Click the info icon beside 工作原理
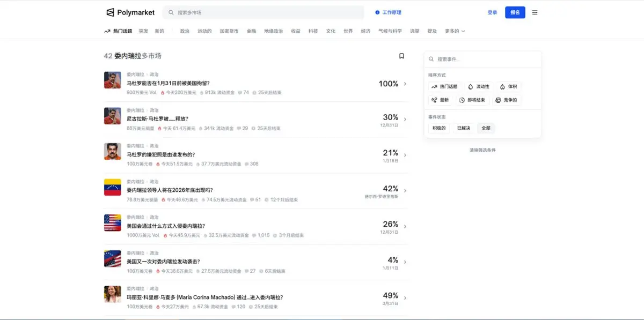Image resolution: width=644 pixels, height=320 pixels. point(377,12)
